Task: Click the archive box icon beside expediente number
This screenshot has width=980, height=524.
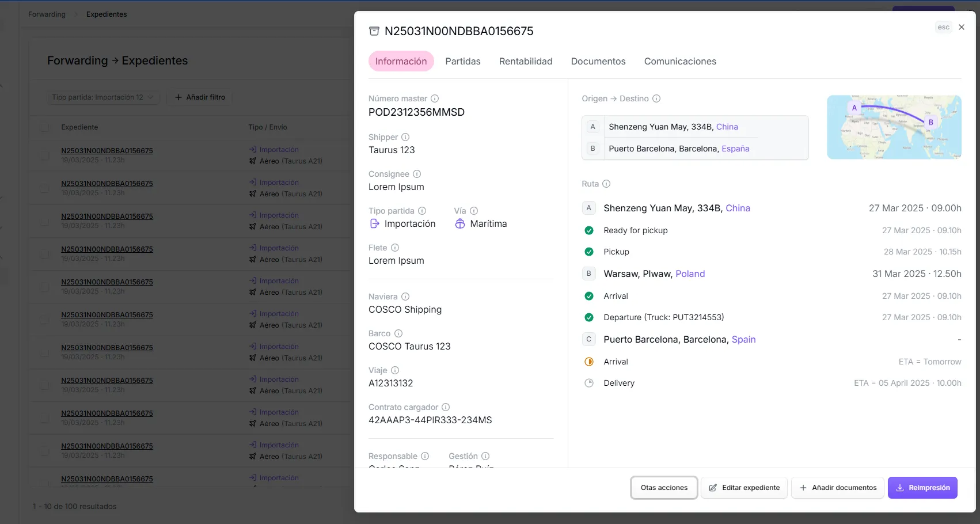Action: coord(374,31)
